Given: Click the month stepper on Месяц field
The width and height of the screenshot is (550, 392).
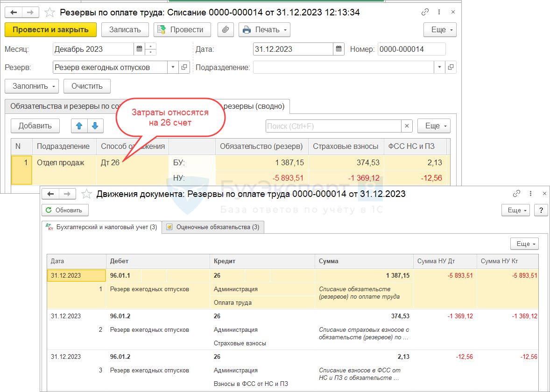Looking at the screenshot, I should 150,49.
